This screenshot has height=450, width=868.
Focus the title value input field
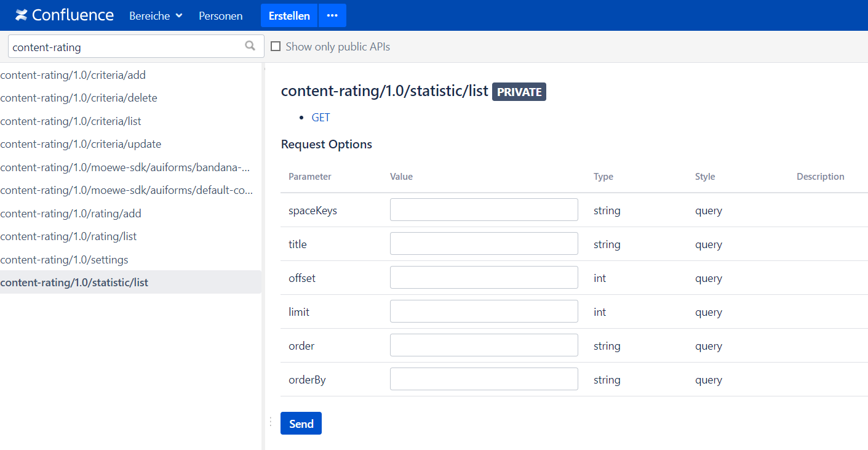(x=484, y=244)
